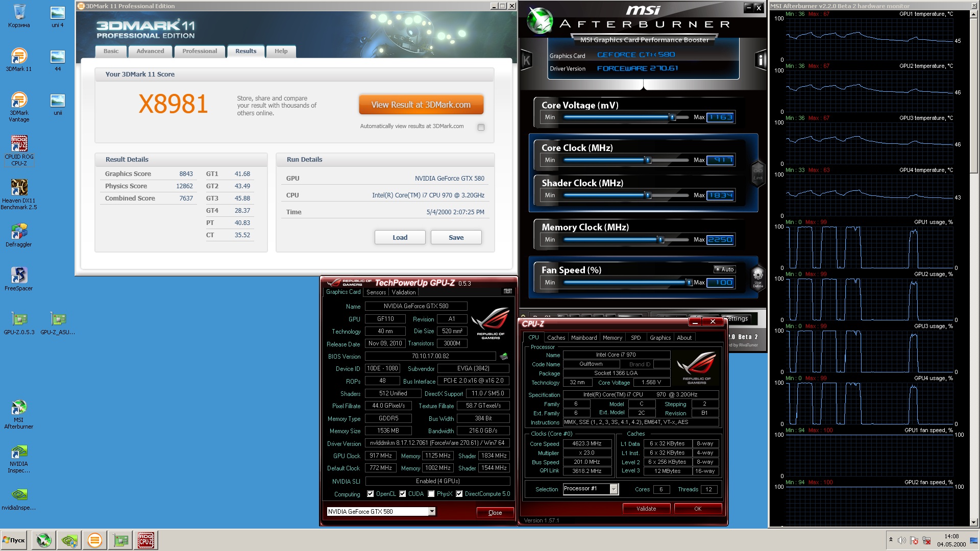Screen dimensions: 980x551
Task: Click the Validate button in CPU-Z
Action: pos(646,509)
